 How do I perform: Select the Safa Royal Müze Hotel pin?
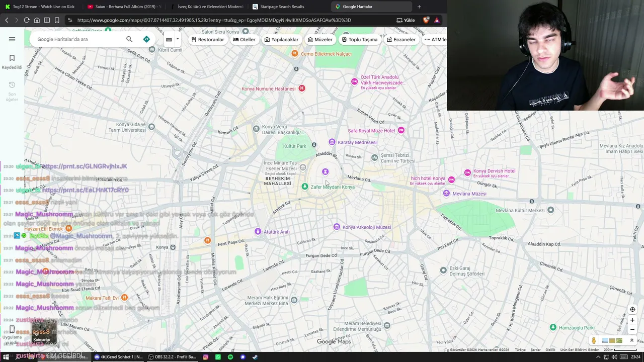(x=401, y=130)
